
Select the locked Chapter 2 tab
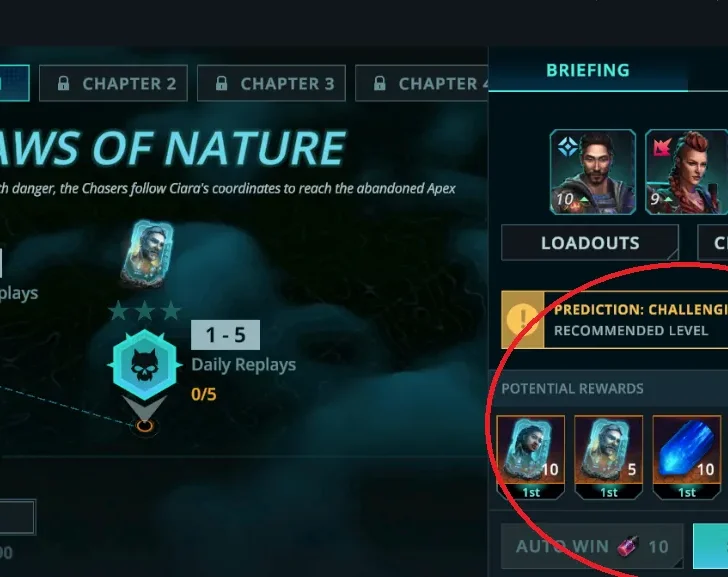tap(113, 84)
